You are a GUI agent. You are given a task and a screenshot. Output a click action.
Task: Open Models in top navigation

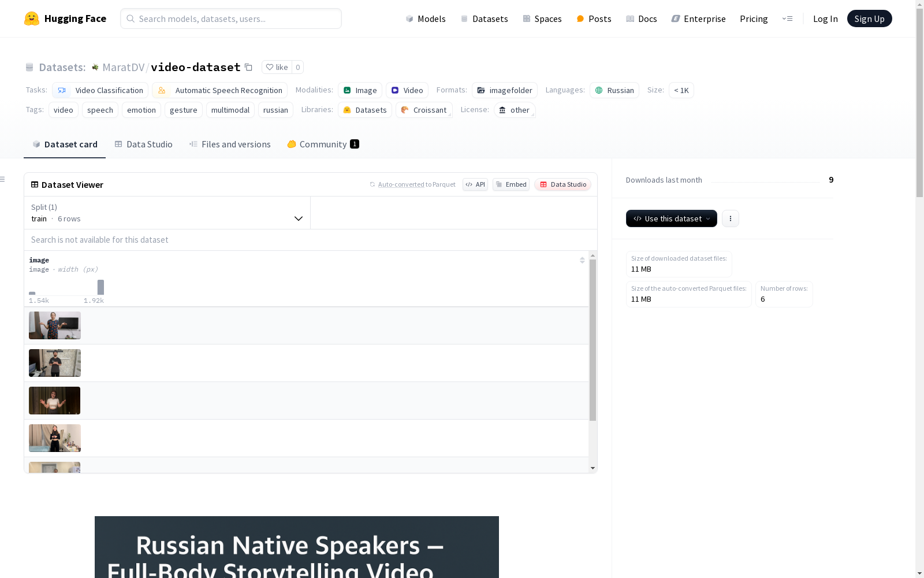[x=426, y=18]
